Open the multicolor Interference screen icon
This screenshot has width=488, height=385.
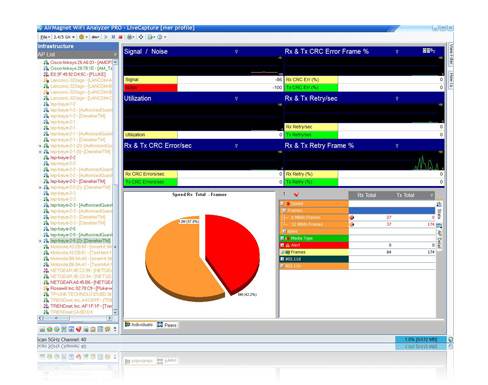(57, 329)
